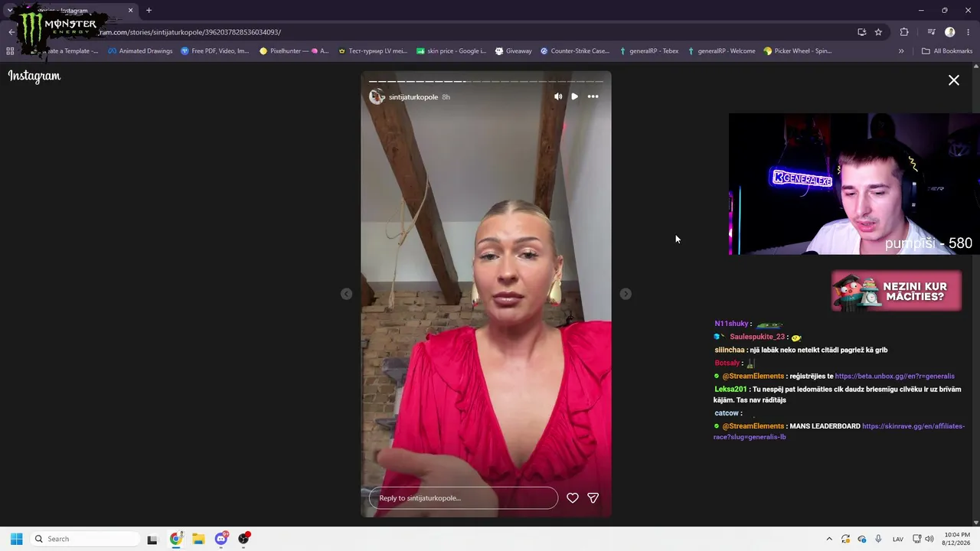Click the sintijaturkopole profile avatar

click(x=376, y=96)
